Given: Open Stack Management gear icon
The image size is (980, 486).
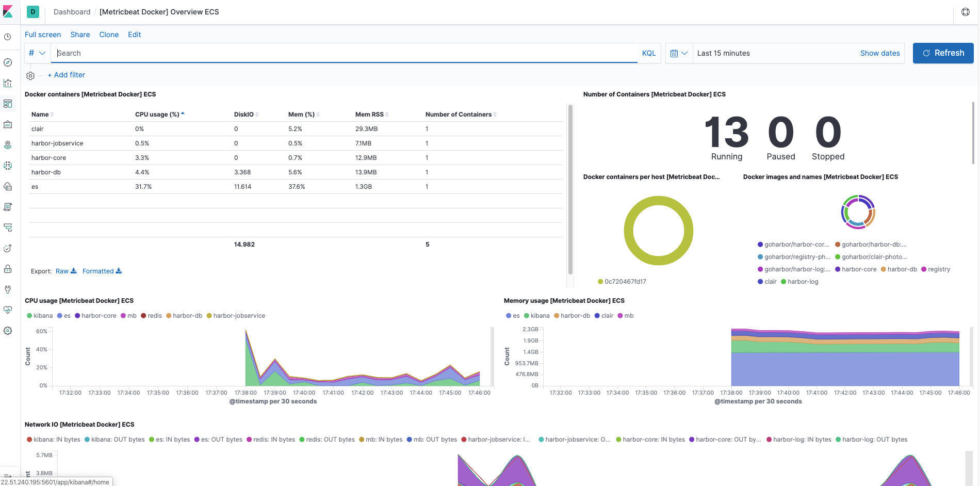Looking at the screenshot, I should click(x=8, y=331).
